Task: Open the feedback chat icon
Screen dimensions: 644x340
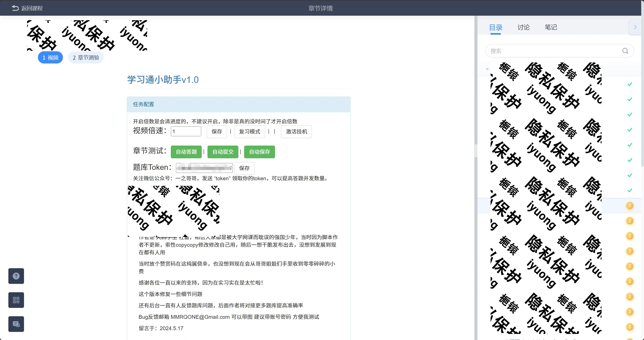Action: [16, 324]
